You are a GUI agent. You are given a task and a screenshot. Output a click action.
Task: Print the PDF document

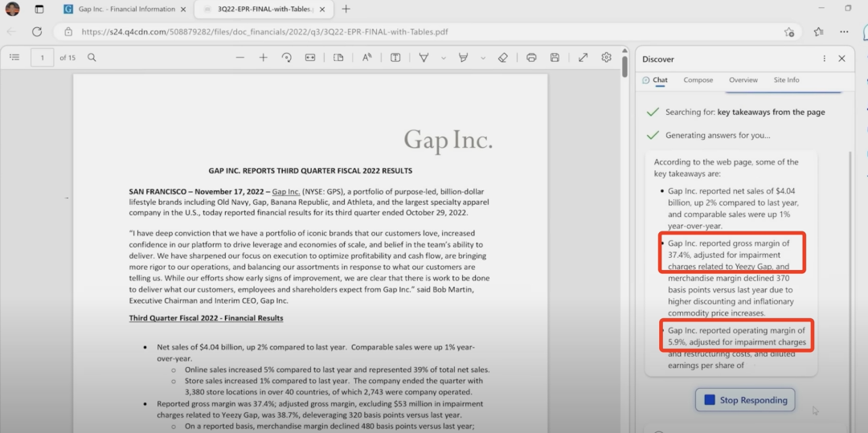[531, 58]
